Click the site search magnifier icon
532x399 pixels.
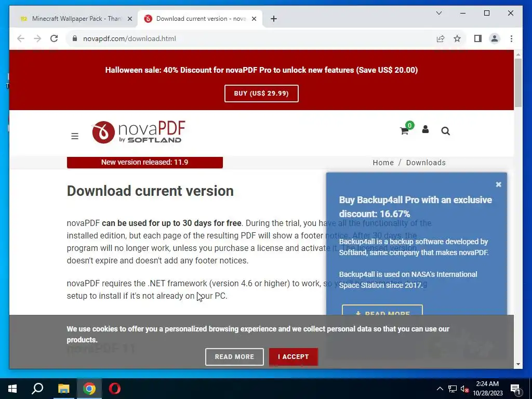pyautogui.click(x=445, y=131)
